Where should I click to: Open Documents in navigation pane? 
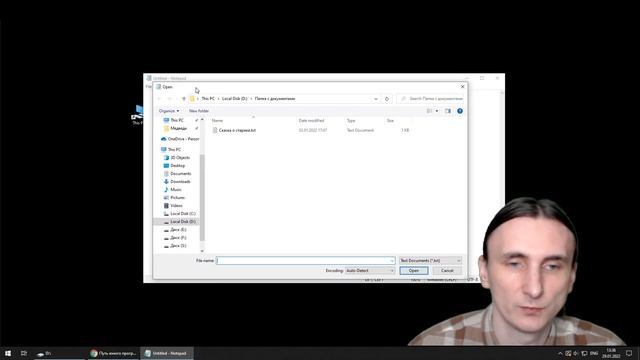[180, 174]
